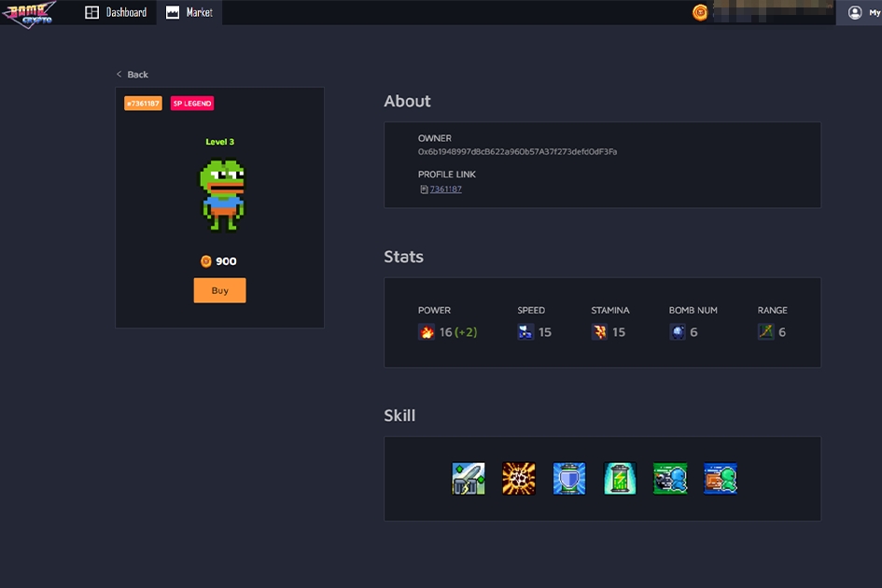The height and width of the screenshot is (588, 882).
Task: Click the Bomb Crypto logo
Action: [x=29, y=13]
